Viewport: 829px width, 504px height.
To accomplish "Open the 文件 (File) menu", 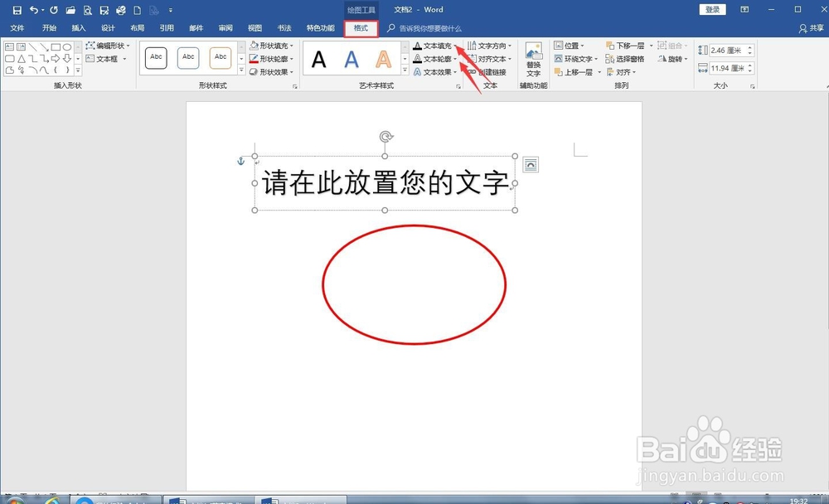I will coord(17,27).
